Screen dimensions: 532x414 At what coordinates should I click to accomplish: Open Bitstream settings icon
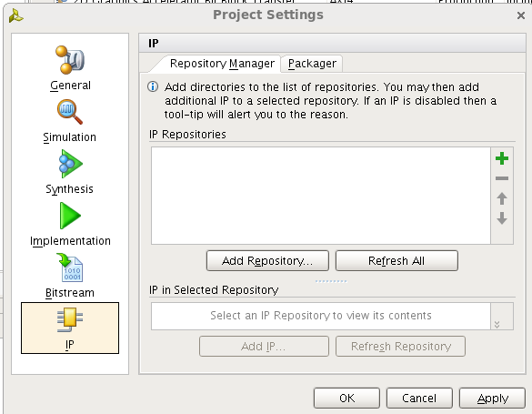pos(70,268)
